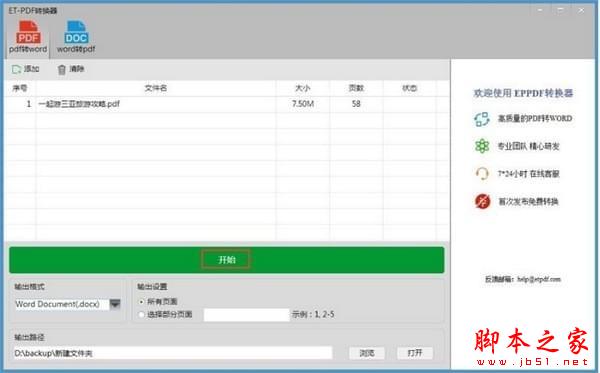The image size is (600, 373).
Task: Click the 页数 column header
Action: (x=356, y=88)
